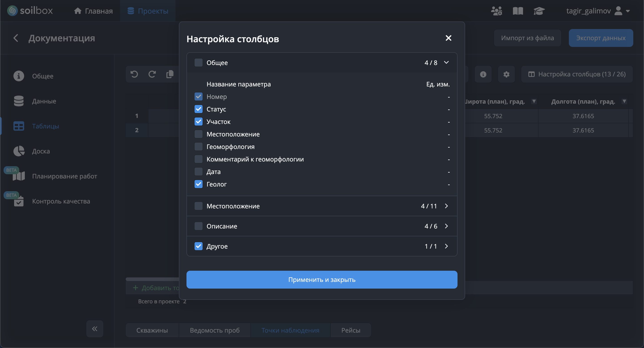Viewport: 644px width, 348px height.
Task: Click the Экспорт данных button
Action: click(600, 38)
